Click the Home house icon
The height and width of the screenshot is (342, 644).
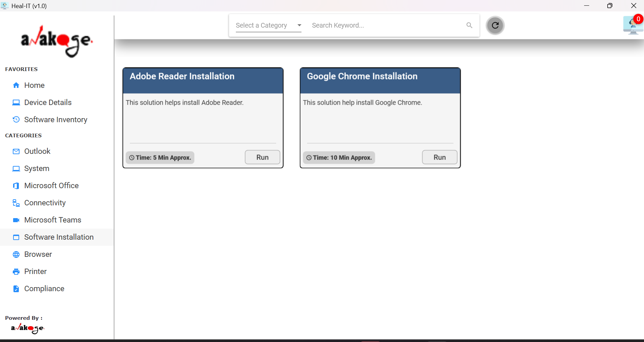pos(16,85)
